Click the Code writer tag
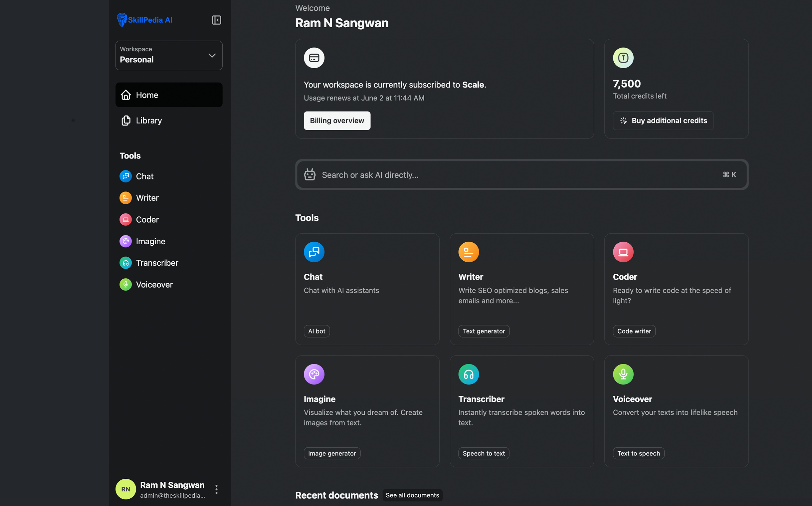 coord(634,331)
